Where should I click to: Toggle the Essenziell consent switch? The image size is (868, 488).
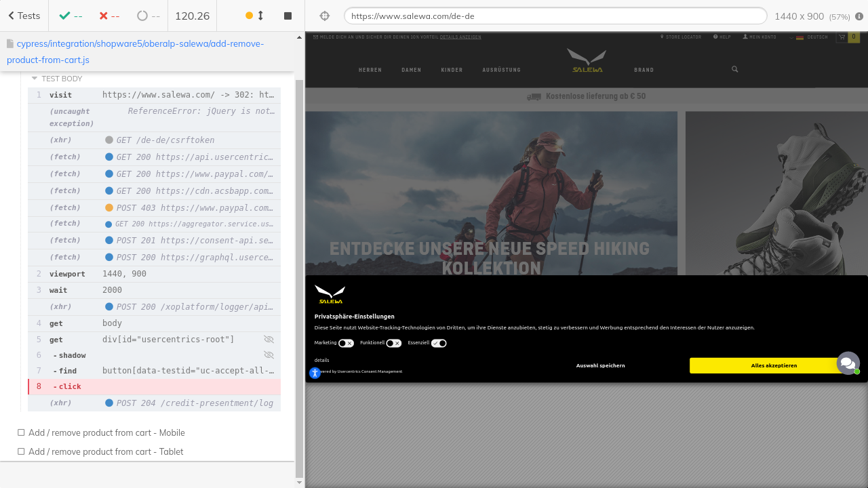pos(439,343)
